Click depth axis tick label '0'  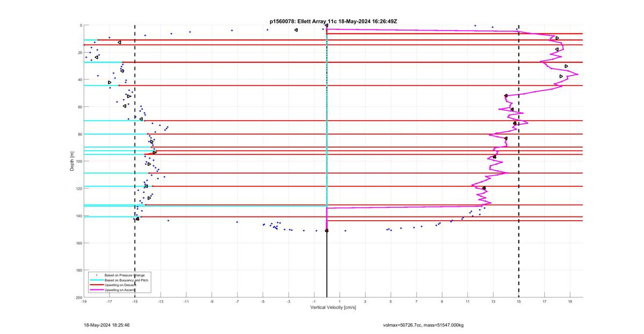(x=80, y=25)
